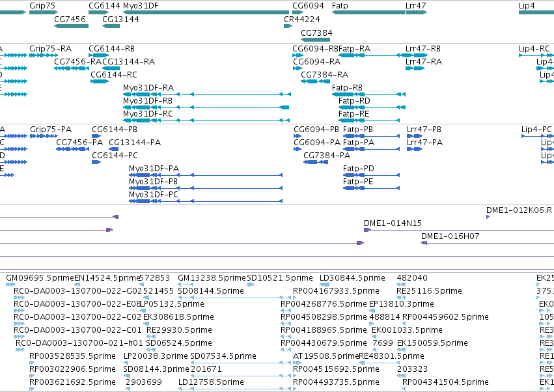This screenshot has height=392, width=554.
Task: Select the CG7384-RA transcript label
Action: tap(324, 75)
